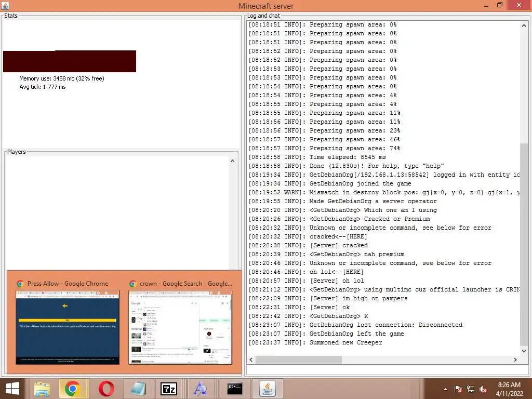Viewport: 532px width, 399px height.
Task: Click the Java Minecraft server taskbar icon
Action: coord(268,389)
